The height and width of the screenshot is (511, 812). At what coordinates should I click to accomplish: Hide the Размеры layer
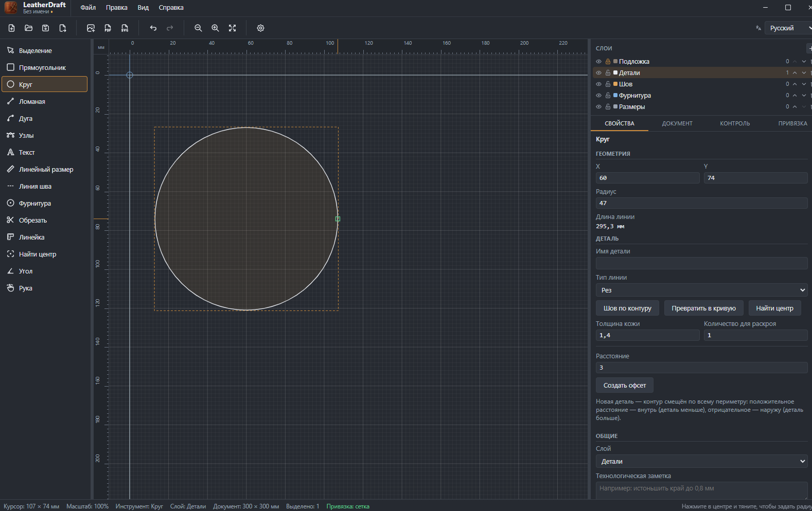coord(598,107)
